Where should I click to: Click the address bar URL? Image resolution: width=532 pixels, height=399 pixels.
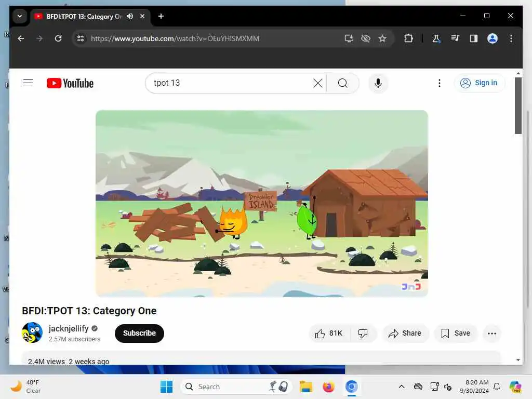click(175, 38)
